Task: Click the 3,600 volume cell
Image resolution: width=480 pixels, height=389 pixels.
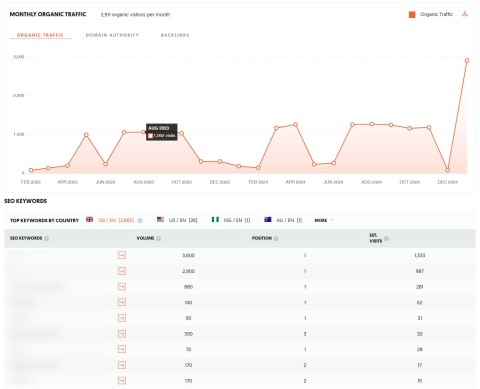Action: tap(188, 255)
